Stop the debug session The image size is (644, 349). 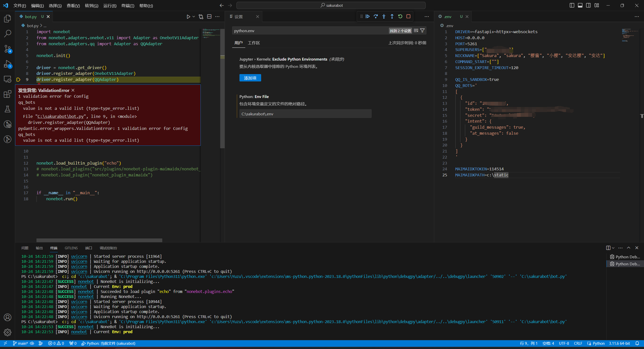click(x=408, y=16)
